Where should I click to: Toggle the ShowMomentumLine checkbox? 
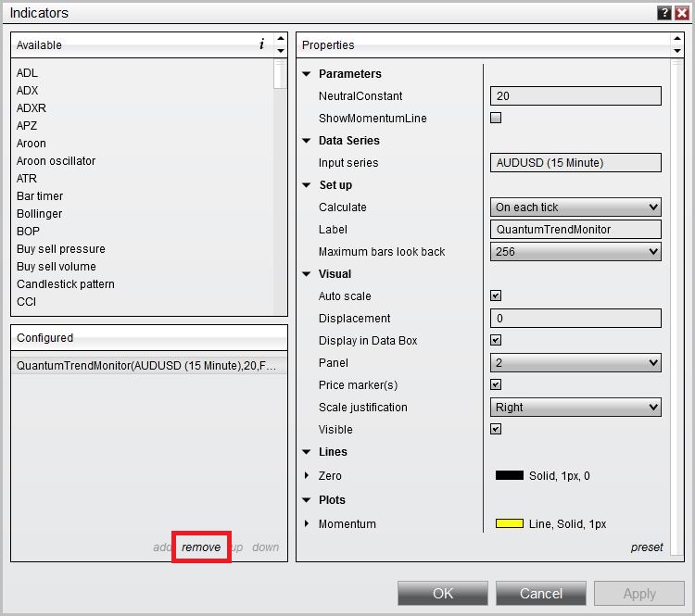[x=496, y=118]
